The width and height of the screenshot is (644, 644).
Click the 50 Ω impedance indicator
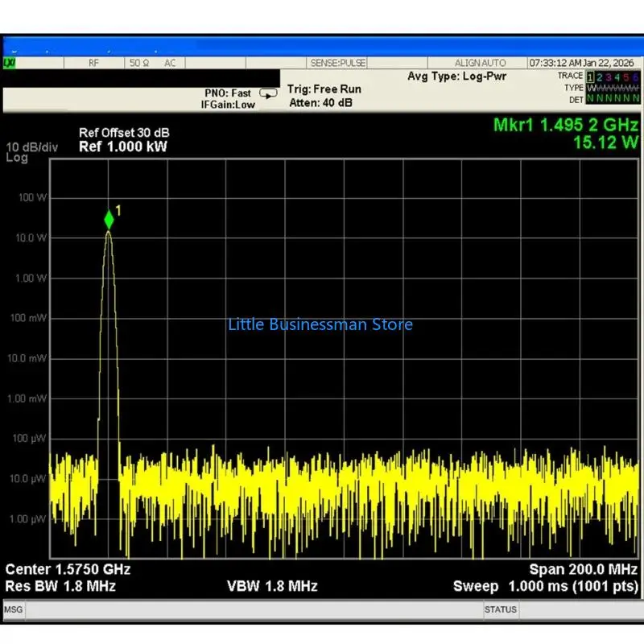[139, 63]
